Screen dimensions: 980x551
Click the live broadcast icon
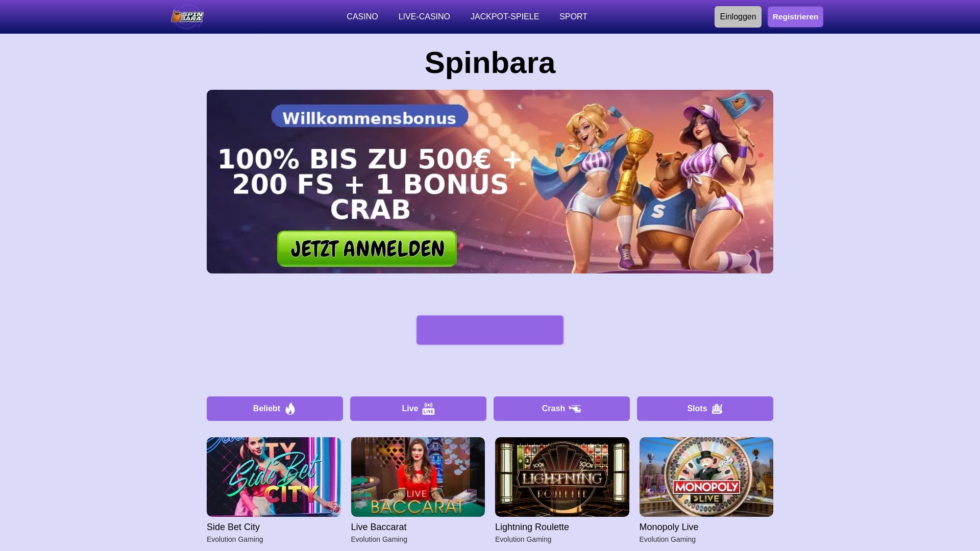click(429, 409)
